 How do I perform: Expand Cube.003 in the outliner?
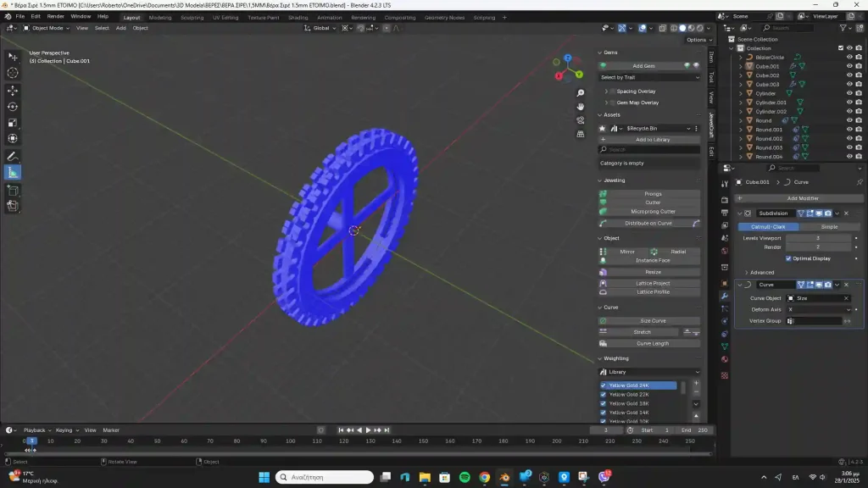741,84
